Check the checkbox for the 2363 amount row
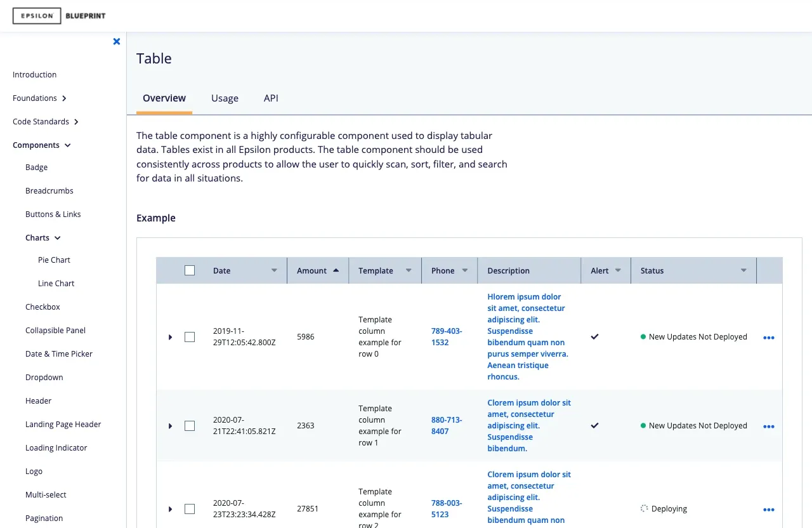The height and width of the screenshot is (528, 812). (190, 426)
